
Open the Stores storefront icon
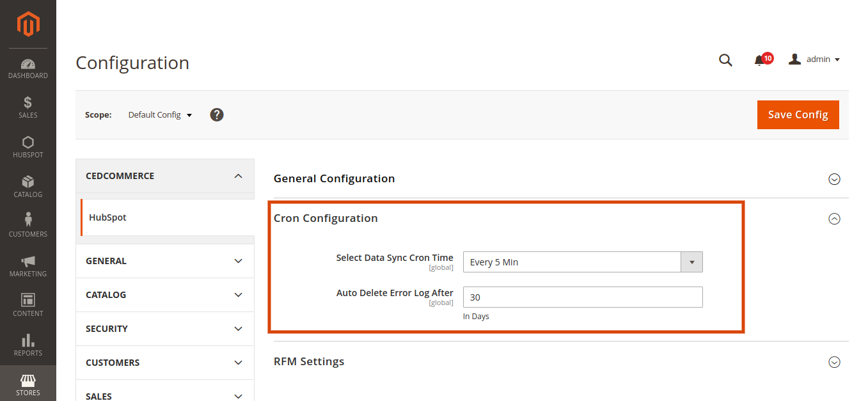(x=28, y=380)
